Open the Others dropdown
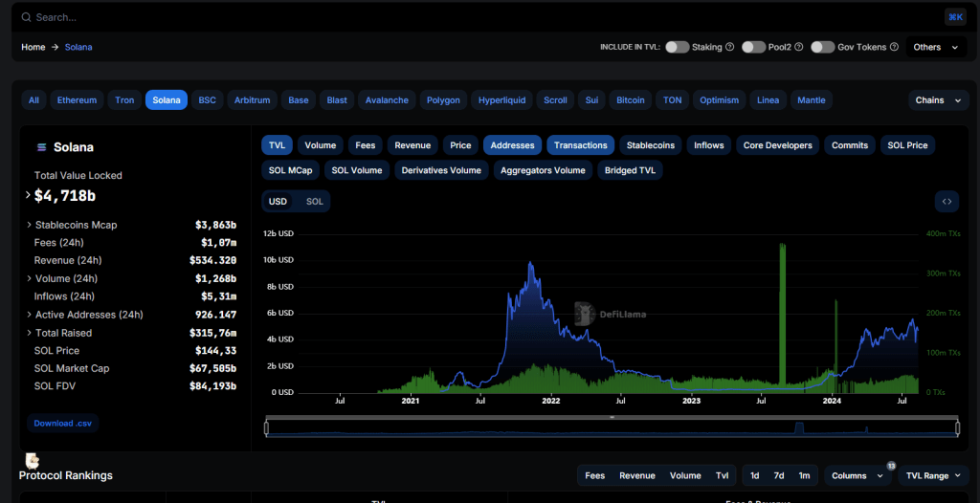The height and width of the screenshot is (503, 980). pyautogui.click(x=936, y=47)
